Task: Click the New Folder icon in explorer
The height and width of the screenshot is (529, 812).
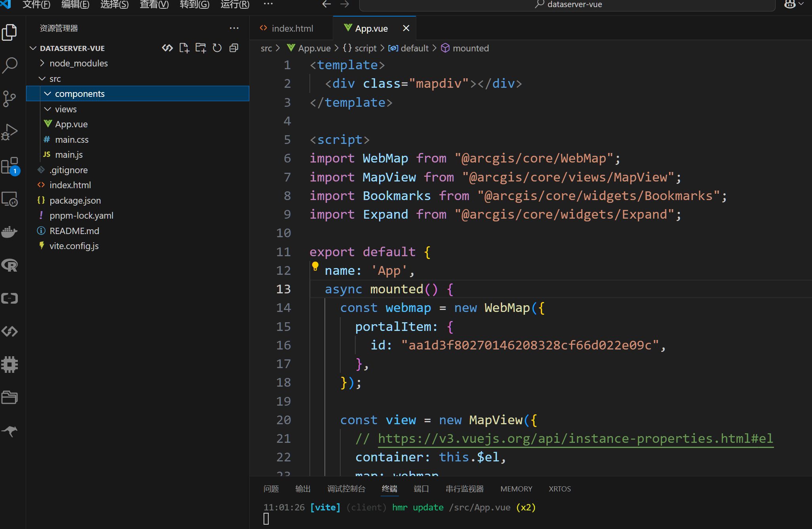Action: click(201, 48)
